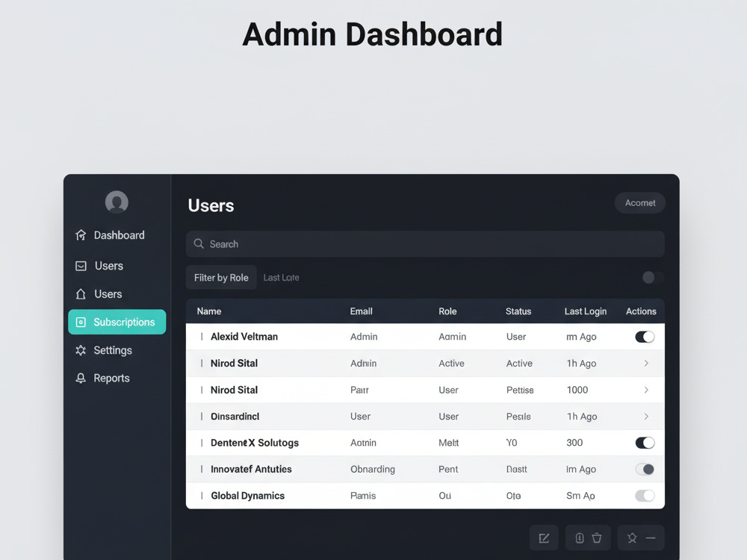Toggle switch for DenteneX Solutogs
Viewport: 747px width, 560px height.
(x=645, y=443)
